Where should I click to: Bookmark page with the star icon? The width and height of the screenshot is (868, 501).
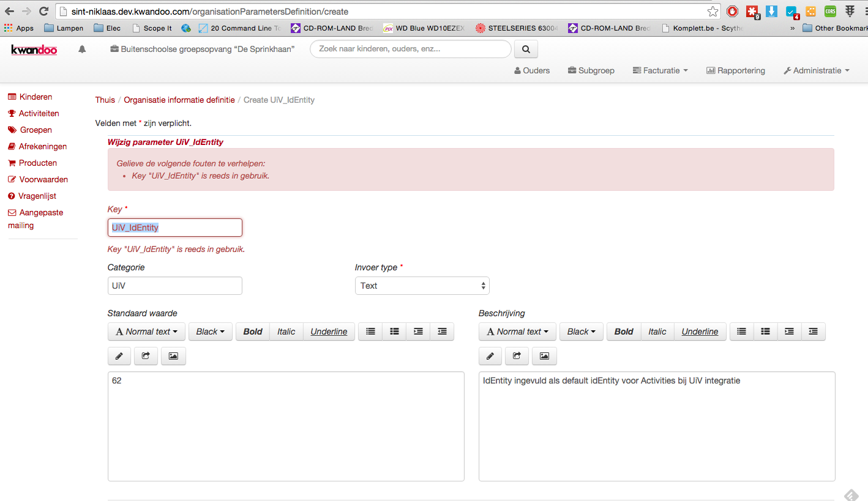pos(713,11)
